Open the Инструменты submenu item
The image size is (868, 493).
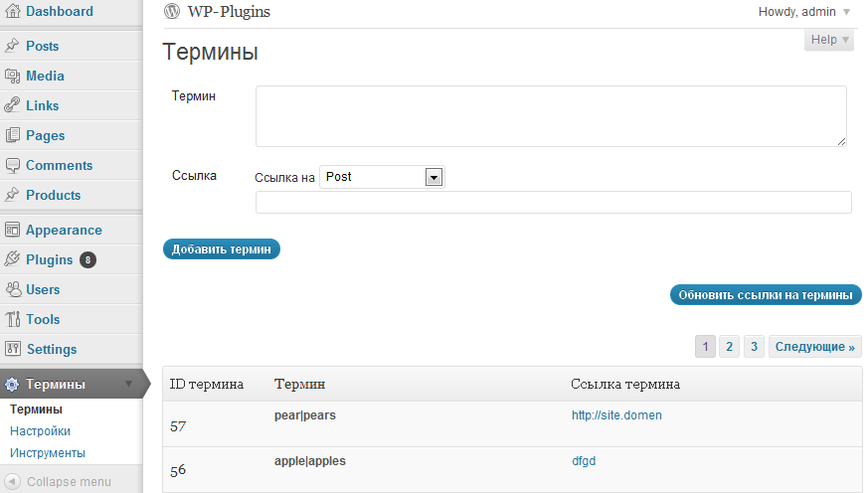pyautogui.click(x=48, y=453)
